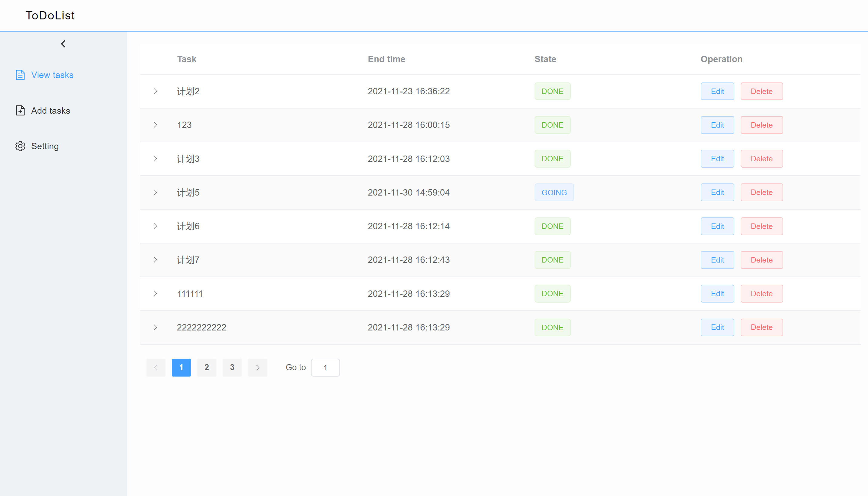868x496 pixels.
Task: Click Edit for task 计划7
Action: tap(717, 260)
